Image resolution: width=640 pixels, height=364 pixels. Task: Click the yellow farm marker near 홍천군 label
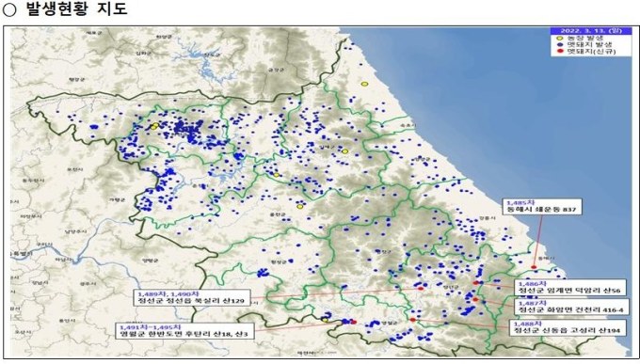(300, 207)
